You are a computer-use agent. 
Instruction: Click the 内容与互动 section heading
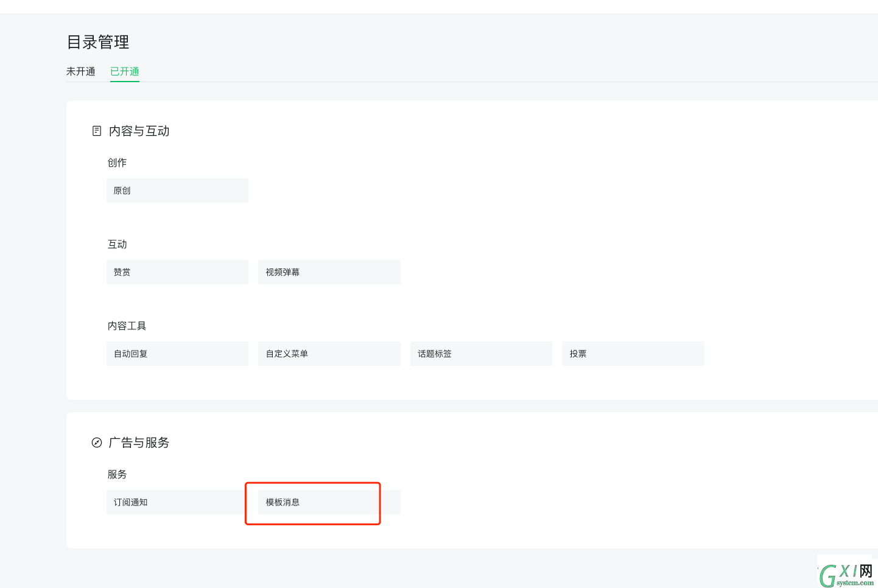[139, 131]
